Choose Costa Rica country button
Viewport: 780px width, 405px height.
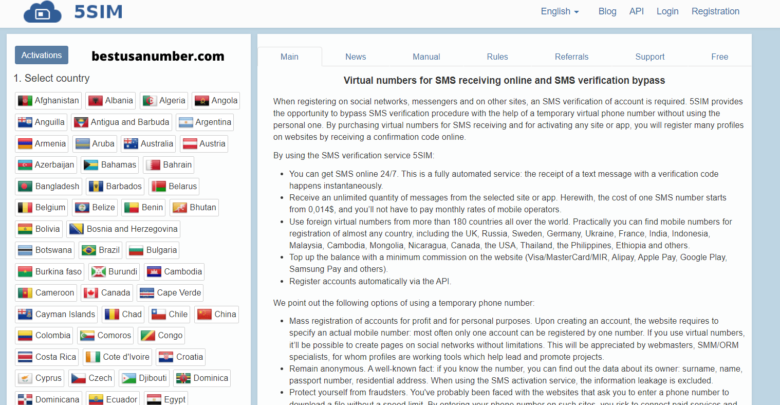point(47,357)
